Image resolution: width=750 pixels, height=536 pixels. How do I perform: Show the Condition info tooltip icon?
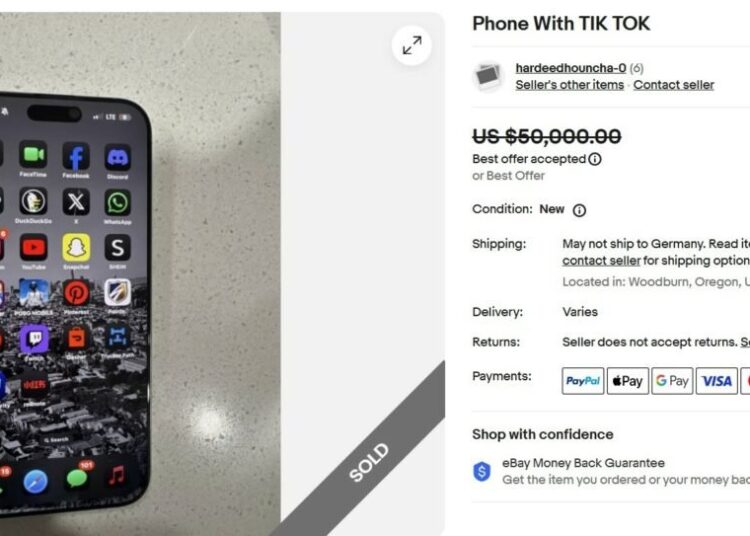tap(579, 210)
